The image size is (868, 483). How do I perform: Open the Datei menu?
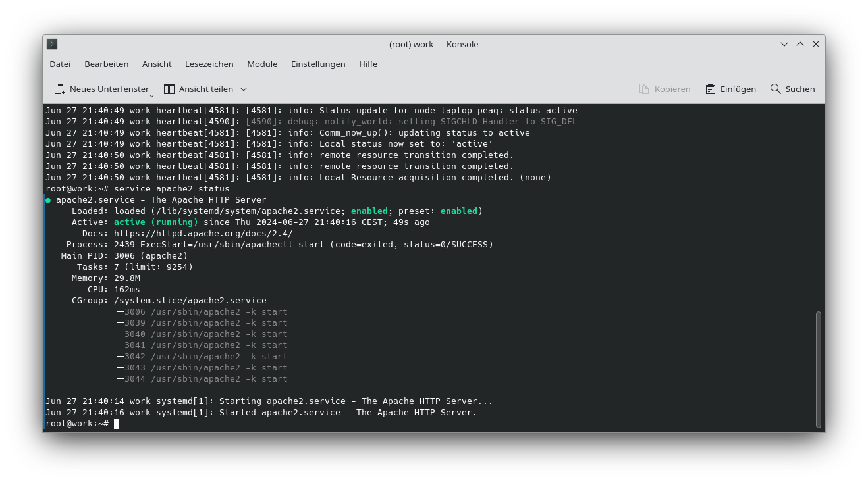pyautogui.click(x=60, y=64)
